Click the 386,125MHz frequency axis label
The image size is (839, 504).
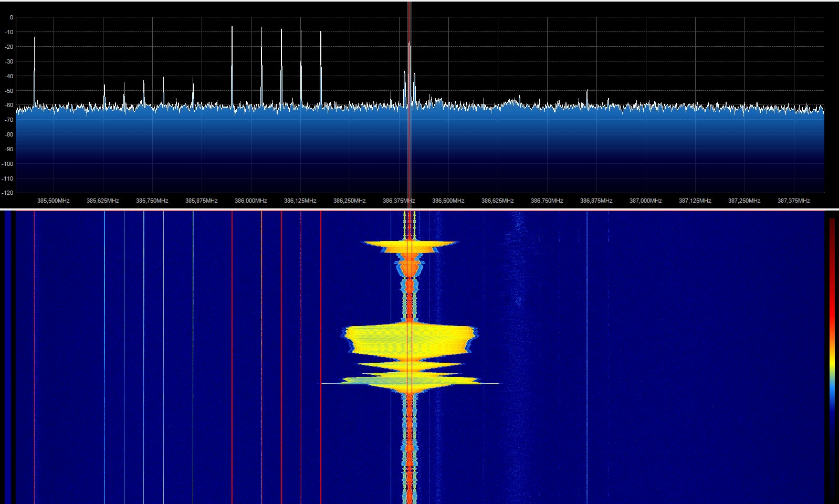(300, 201)
